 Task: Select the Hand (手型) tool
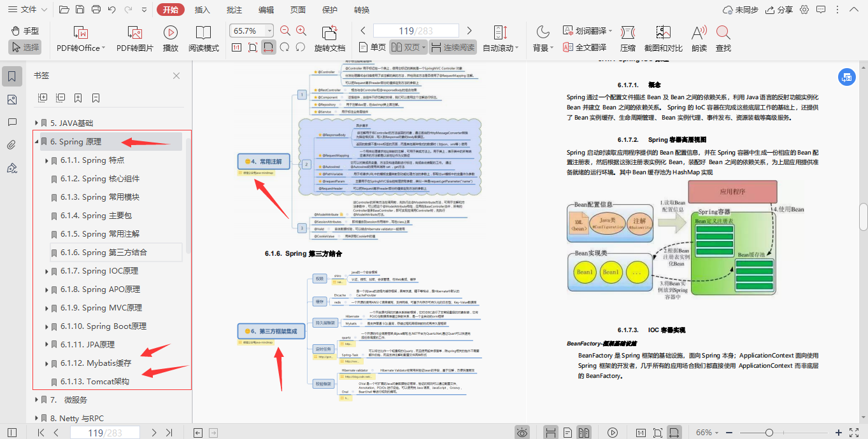[25, 31]
